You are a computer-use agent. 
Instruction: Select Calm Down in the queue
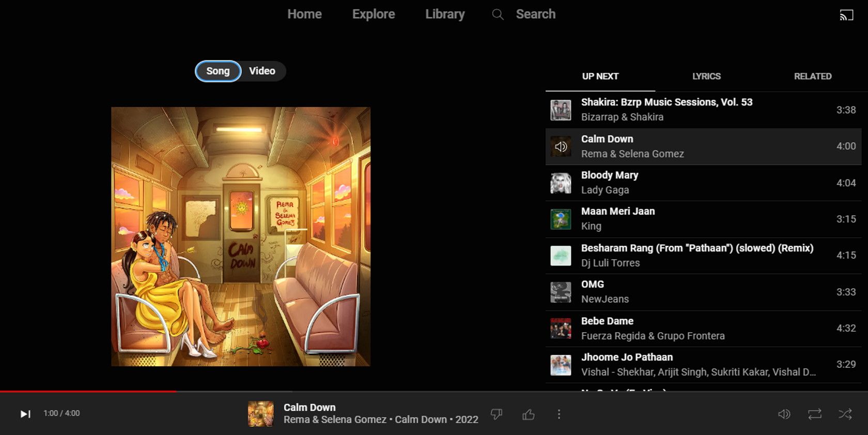tap(703, 147)
